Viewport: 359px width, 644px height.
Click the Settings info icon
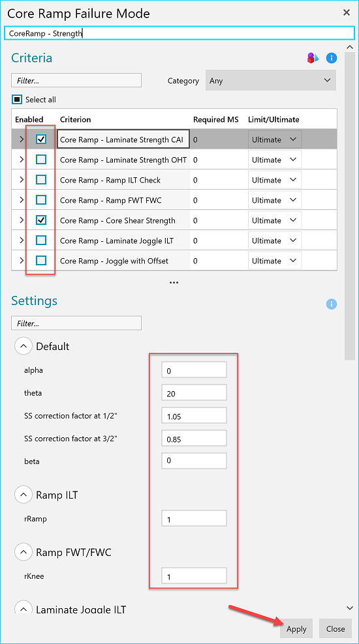pos(332,304)
